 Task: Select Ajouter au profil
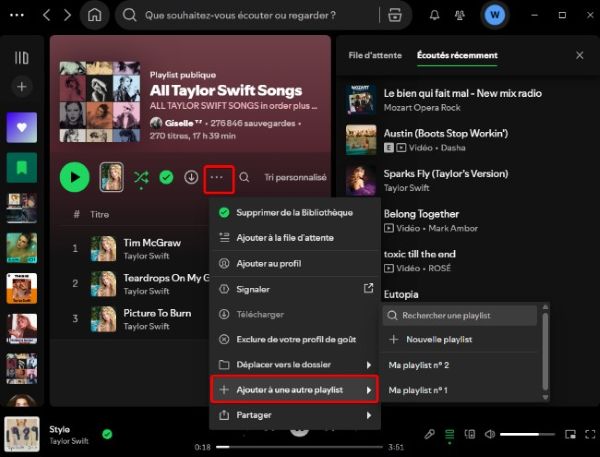(295, 263)
